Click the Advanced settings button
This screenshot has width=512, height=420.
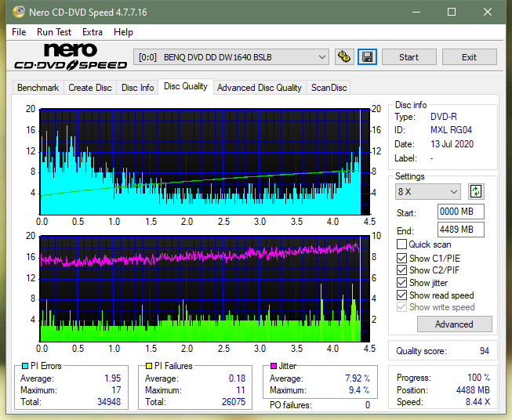pyautogui.click(x=454, y=324)
